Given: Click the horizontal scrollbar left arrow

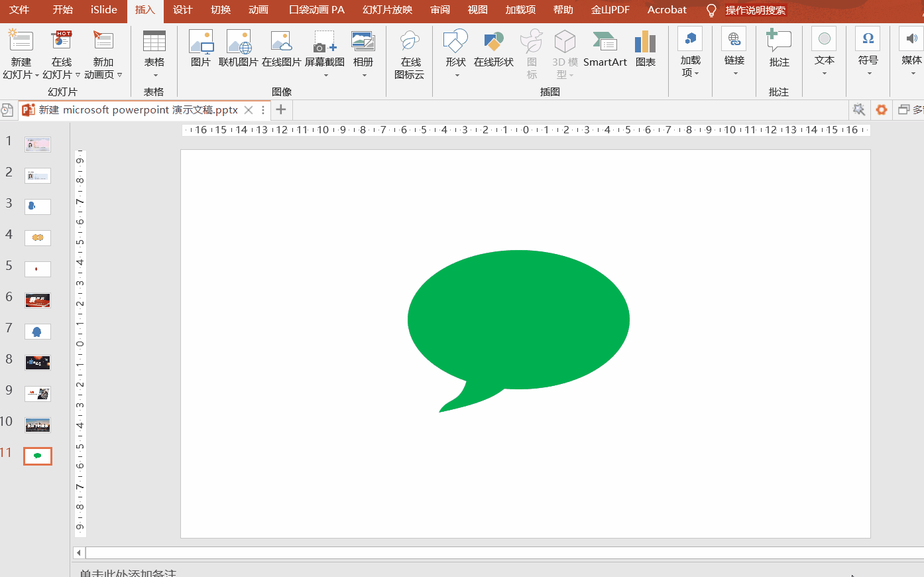Looking at the screenshot, I should (x=79, y=552).
